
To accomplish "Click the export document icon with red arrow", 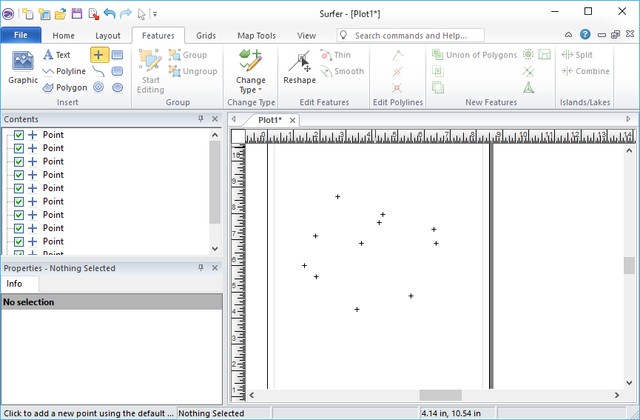I will tap(93, 14).
